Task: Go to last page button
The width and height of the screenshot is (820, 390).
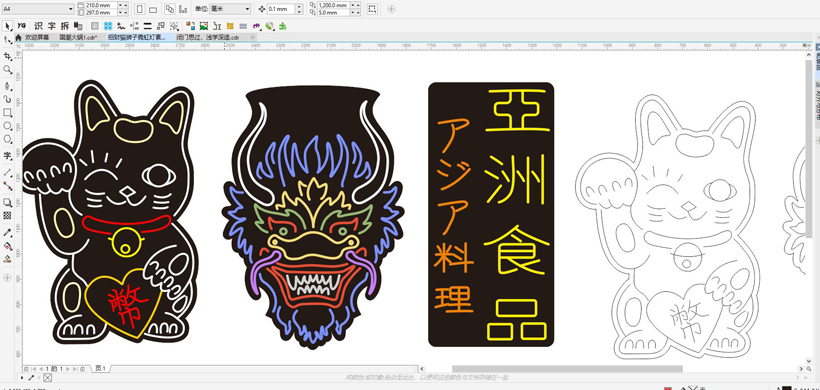Action: pos(75,369)
